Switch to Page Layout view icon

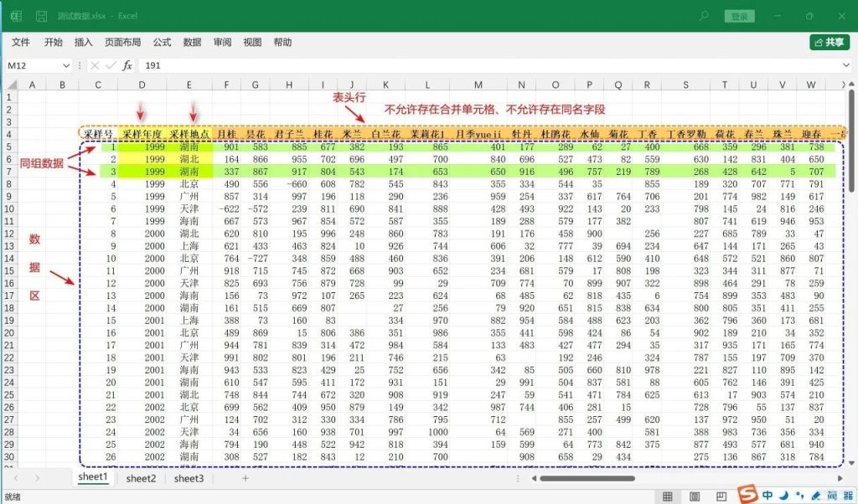(x=695, y=495)
